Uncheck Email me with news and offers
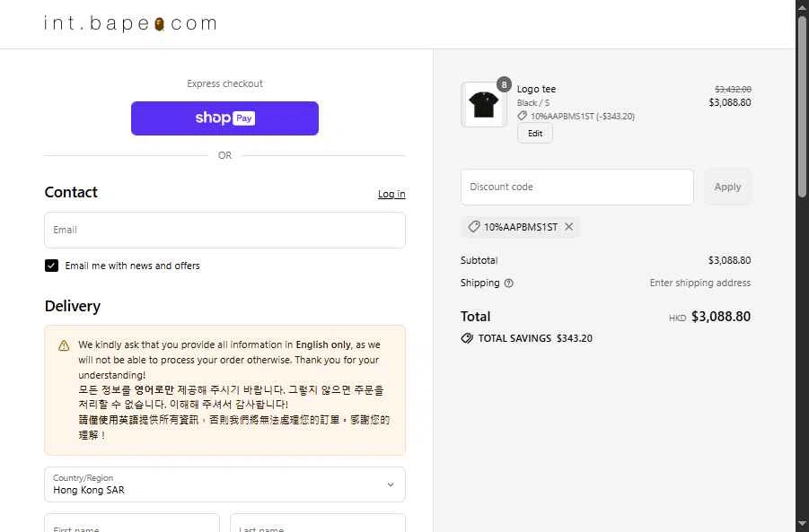 pos(51,266)
